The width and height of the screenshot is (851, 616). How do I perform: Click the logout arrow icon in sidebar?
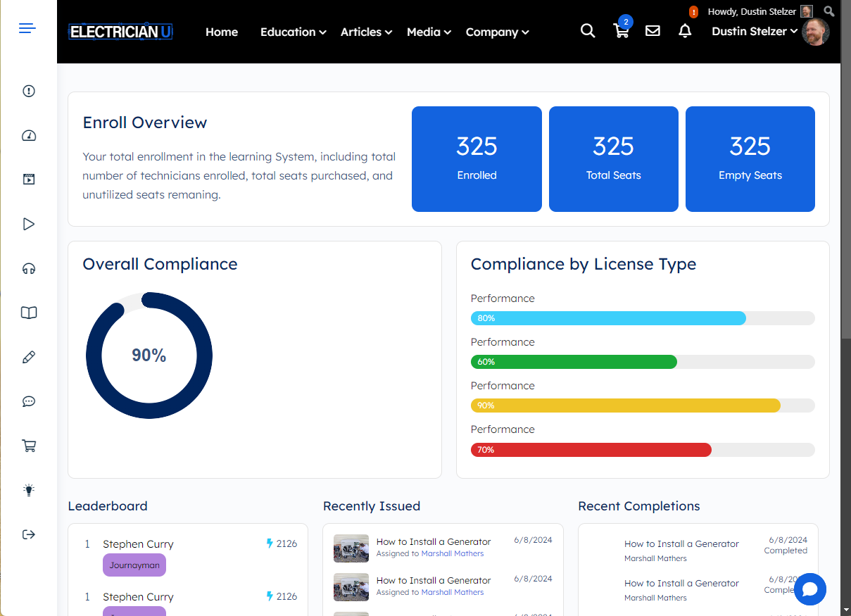[x=29, y=534]
